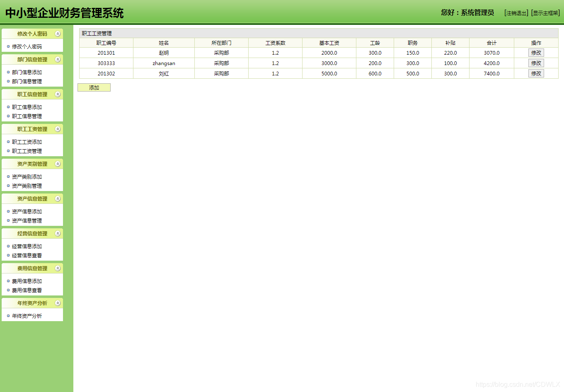Screen dimensions: 564x392
Task: Collapse the 经营信息管理 panel chevron
Action: pos(58,234)
